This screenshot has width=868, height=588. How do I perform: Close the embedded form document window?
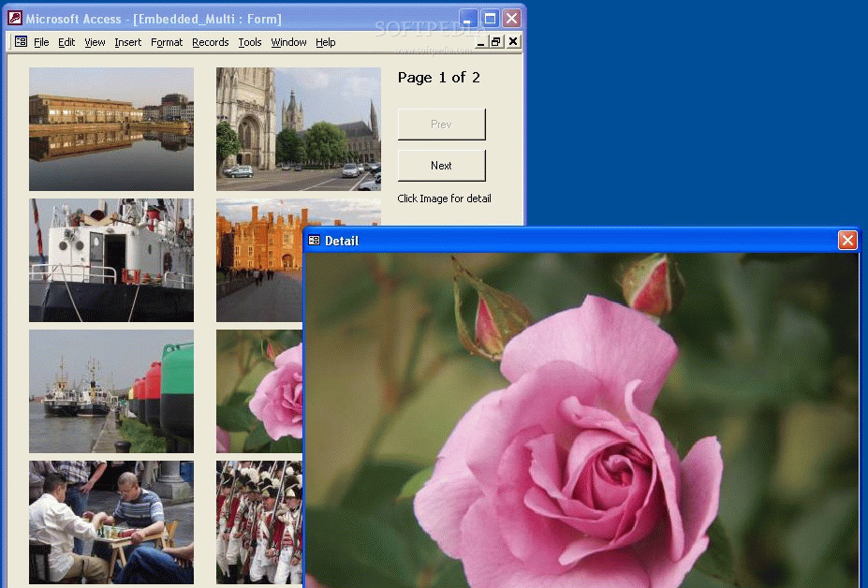click(514, 42)
